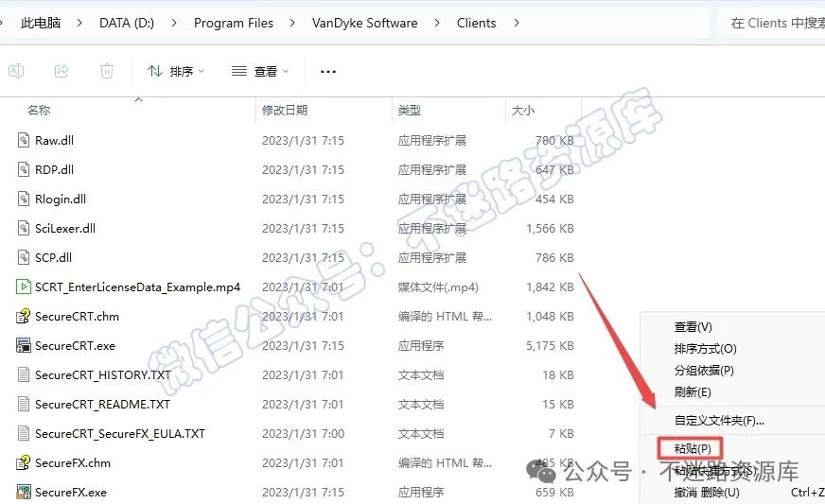Sort by the 名称 column header
825x504 pixels.
pyautogui.click(x=39, y=110)
